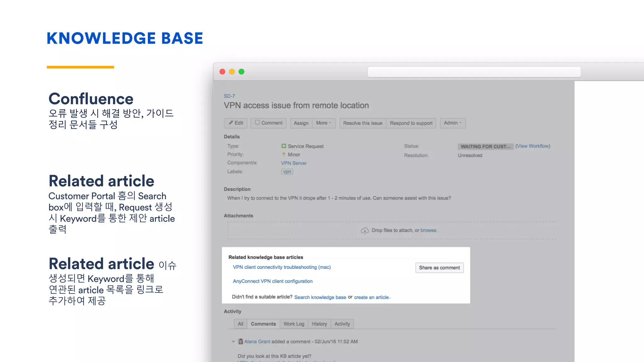
Task: Click the vpn label tag
Action: pos(287,172)
